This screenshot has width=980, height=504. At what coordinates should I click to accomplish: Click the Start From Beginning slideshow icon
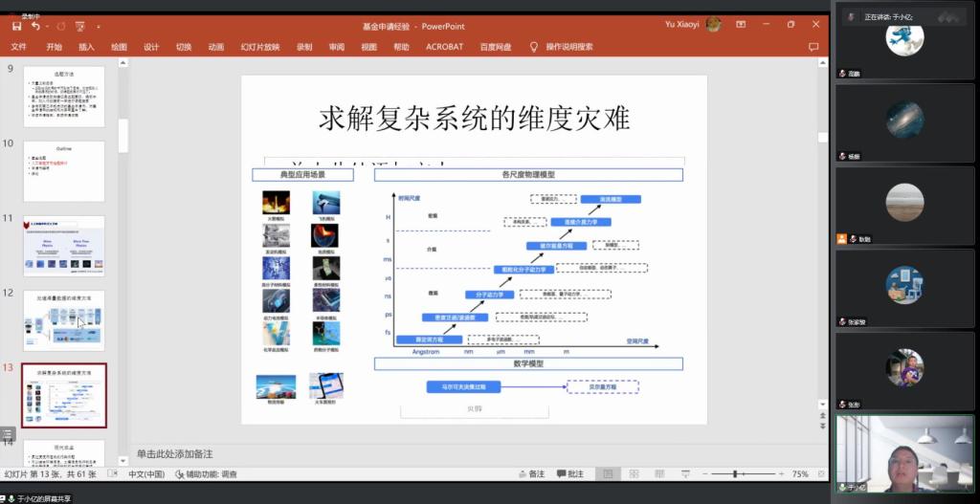[x=79, y=26]
